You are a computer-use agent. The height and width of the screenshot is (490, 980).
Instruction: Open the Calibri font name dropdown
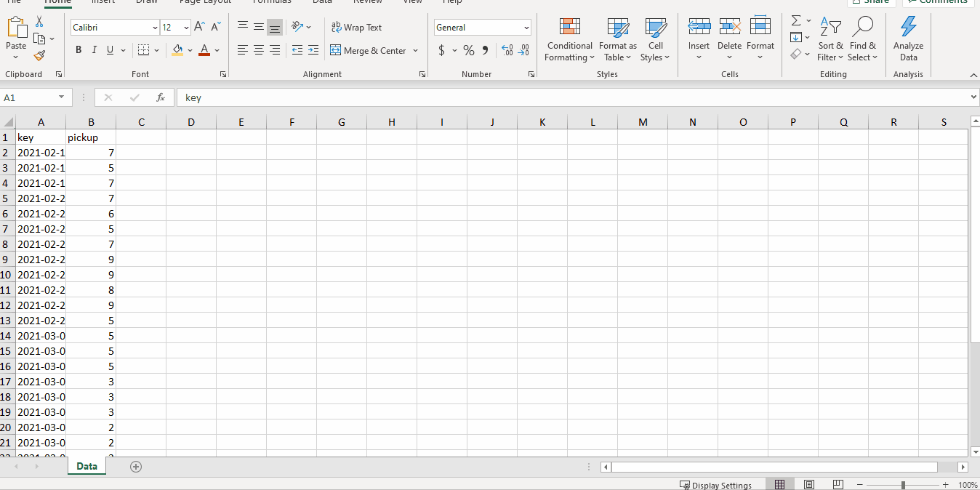[x=155, y=28]
